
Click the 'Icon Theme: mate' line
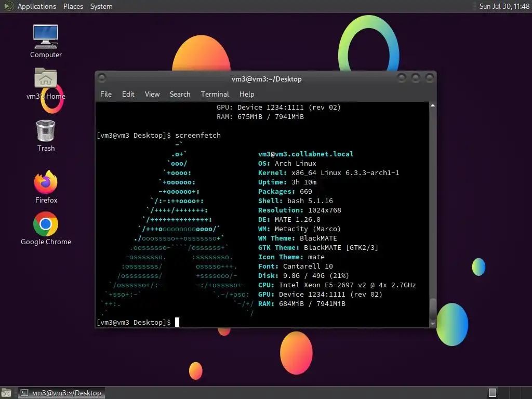291,257
